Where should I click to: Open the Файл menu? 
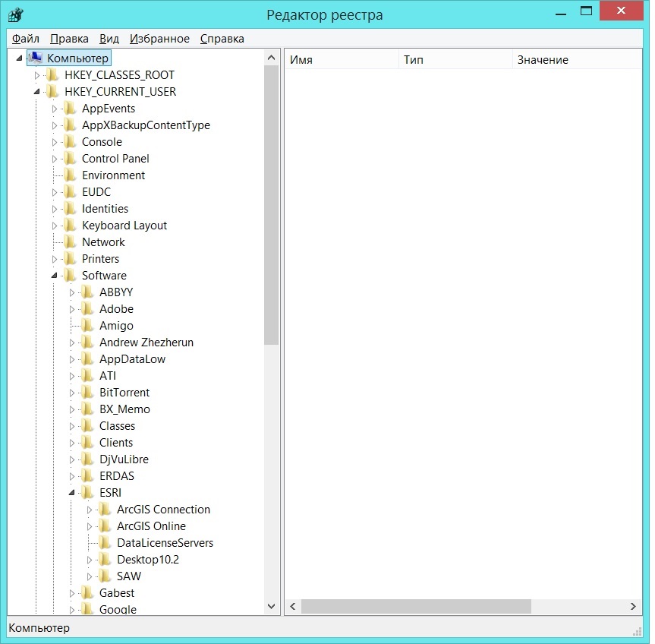(x=26, y=39)
